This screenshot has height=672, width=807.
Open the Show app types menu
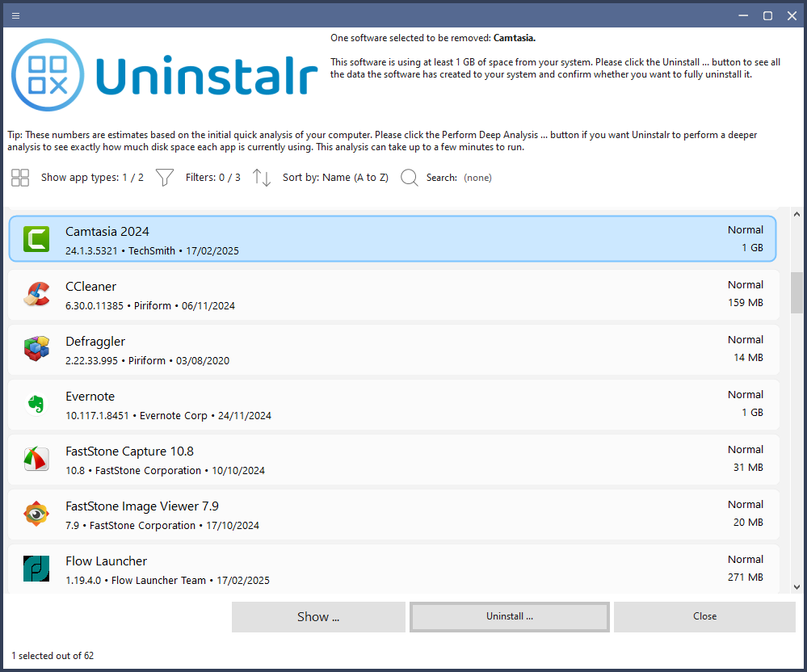92,177
